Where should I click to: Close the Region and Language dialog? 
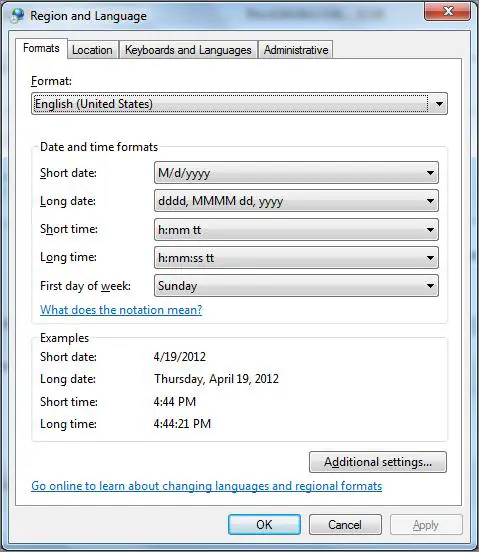[448, 11]
